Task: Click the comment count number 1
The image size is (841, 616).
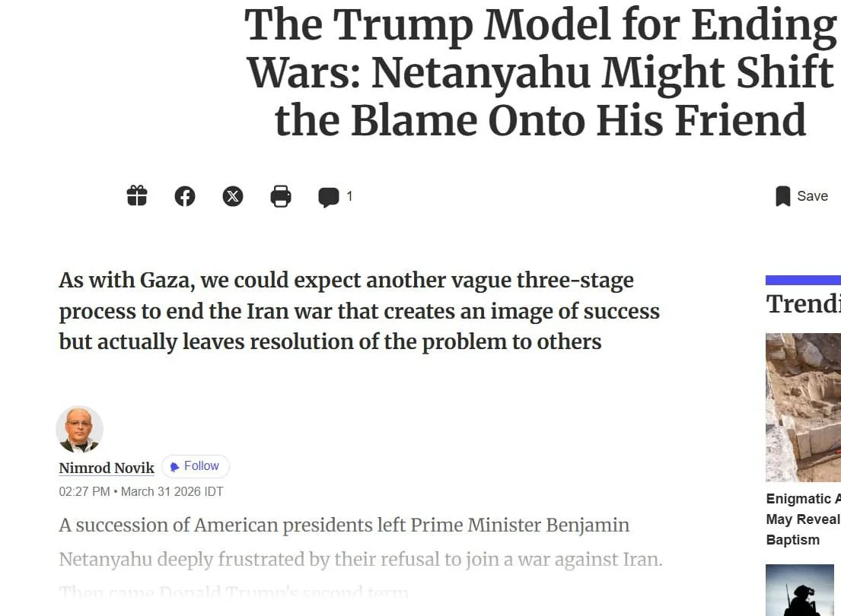Action: [349, 196]
